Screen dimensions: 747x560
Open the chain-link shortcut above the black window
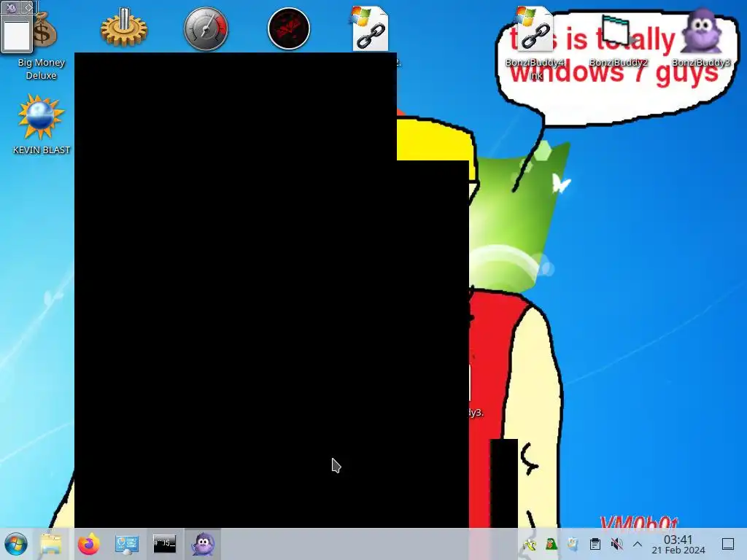coord(370,28)
